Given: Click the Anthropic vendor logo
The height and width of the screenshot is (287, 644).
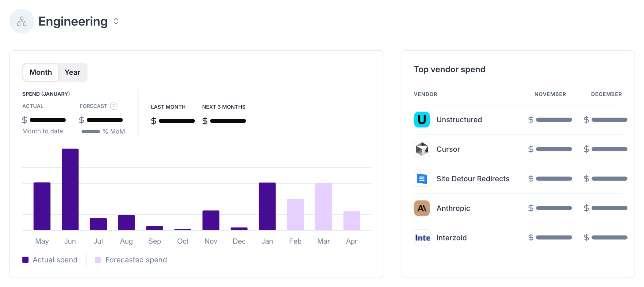Looking at the screenshot, I should point(422,208).
